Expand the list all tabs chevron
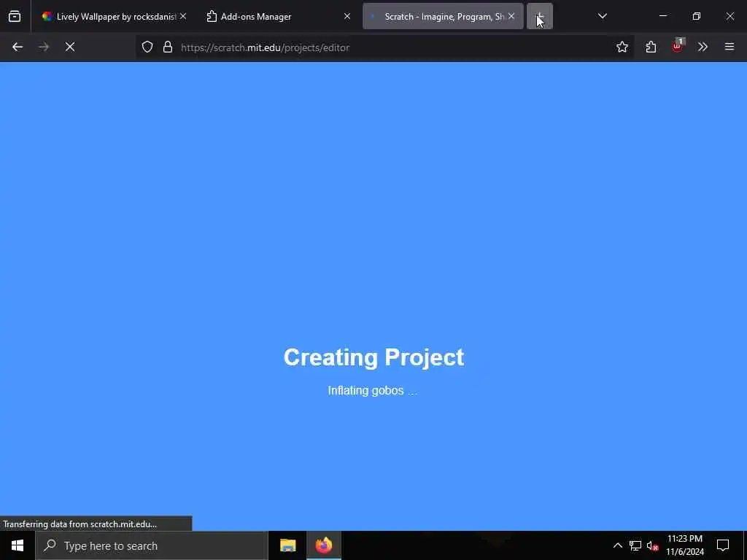Screen dimensions: 747x560 pos(602,17)
